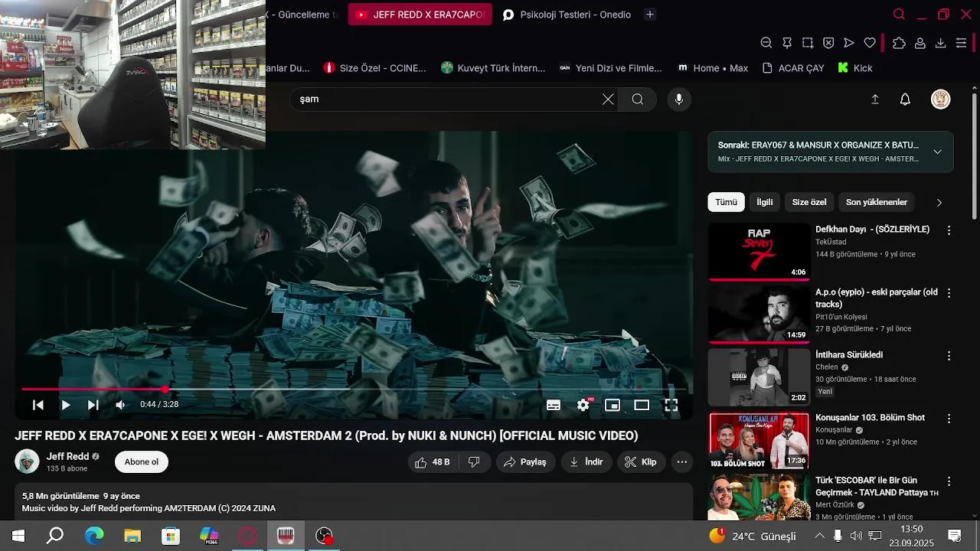Click the 'İndir' download button
Screen dimensions: 980x551
[x=586, y=462]
